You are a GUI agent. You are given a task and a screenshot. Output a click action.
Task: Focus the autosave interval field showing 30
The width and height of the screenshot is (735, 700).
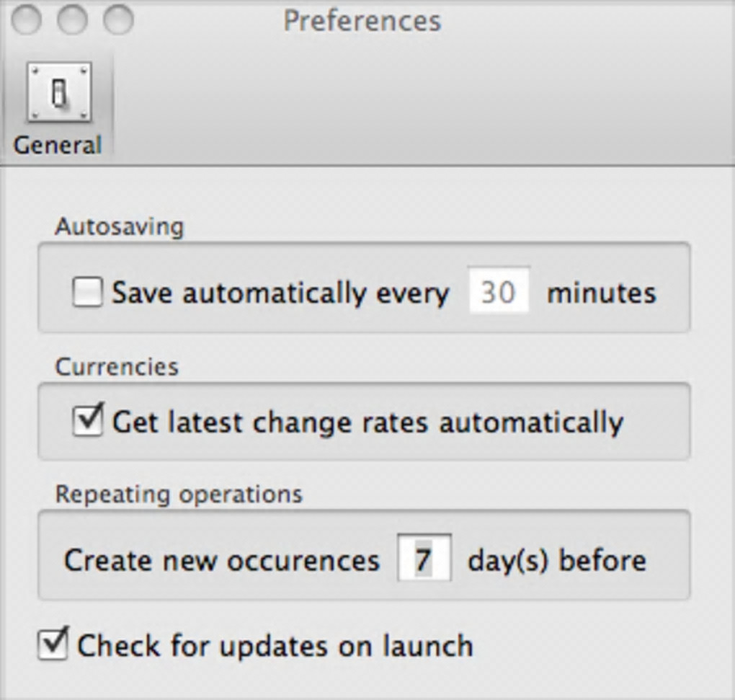pos(499,291)
